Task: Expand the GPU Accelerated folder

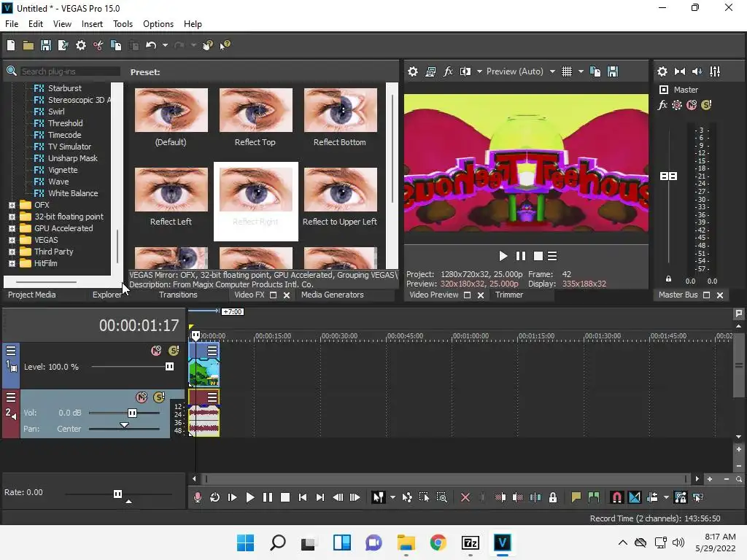Action: (x=12, y=228)
